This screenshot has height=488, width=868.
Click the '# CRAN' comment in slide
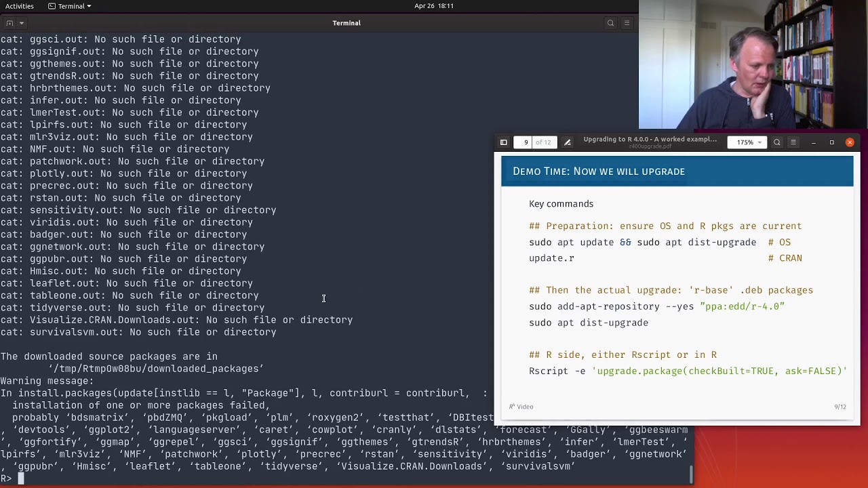(785, 258)
